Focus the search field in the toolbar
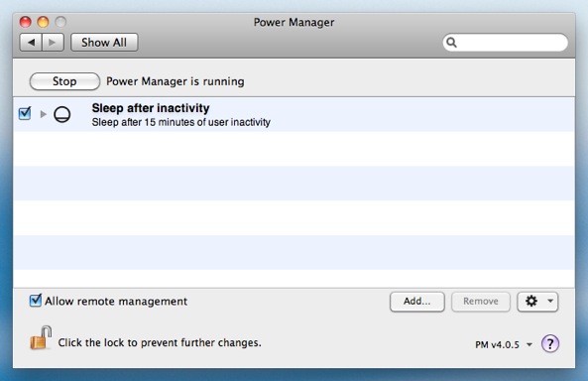The height and width of the screenshot is (381, 588). click(505, 43)
